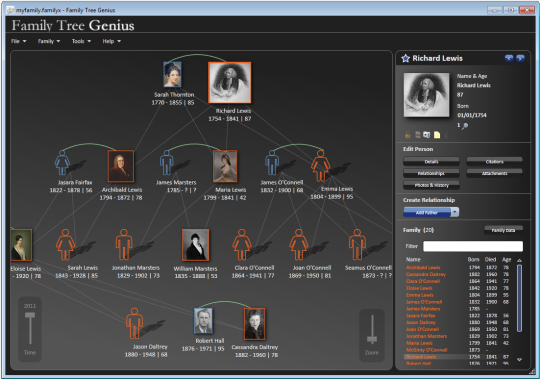Click the contact card icon under photo
The image size is (540, 379).
click(427, 135)
